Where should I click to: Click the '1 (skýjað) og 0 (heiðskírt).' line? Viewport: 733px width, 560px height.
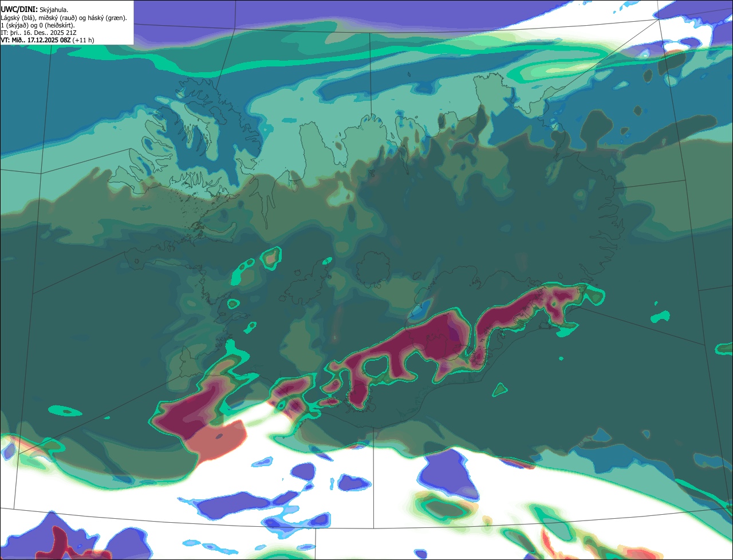(38, 25)
